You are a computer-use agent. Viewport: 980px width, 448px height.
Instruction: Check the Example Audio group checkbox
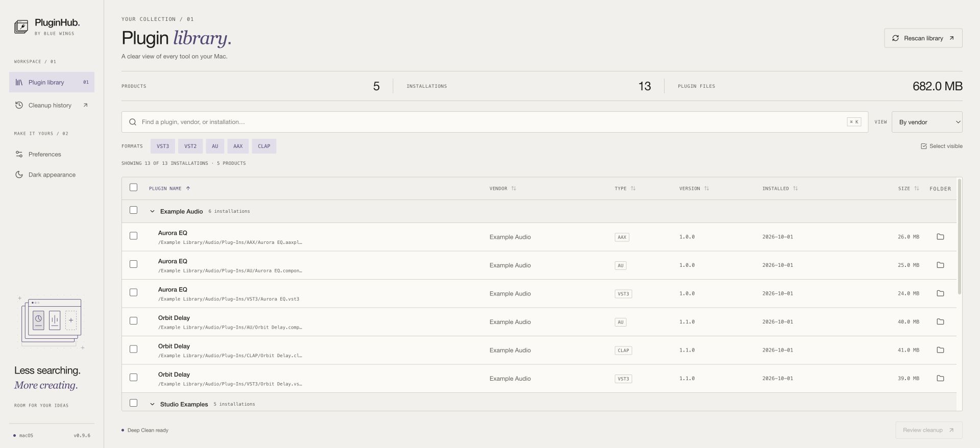(x=133, y=210)
